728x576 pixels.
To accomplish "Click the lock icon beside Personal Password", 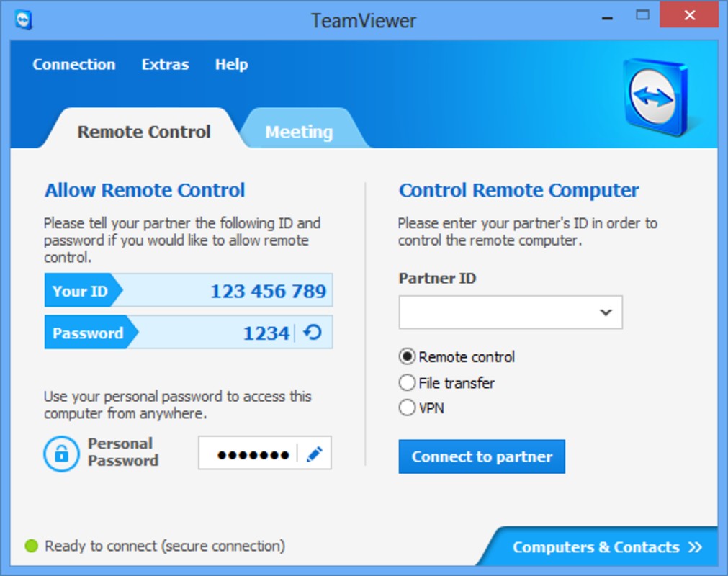I will click(x=61, y=454).
